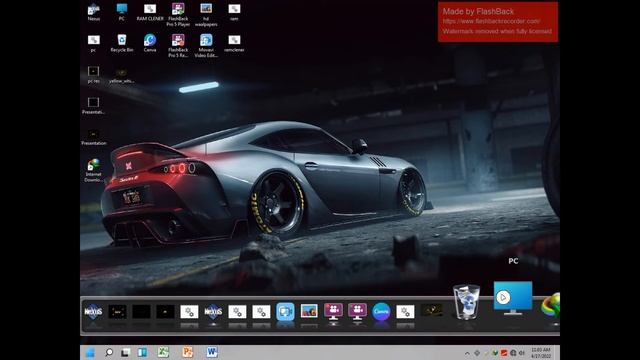Viewport: 640px width, 360px height.
Task: Launch Internet Download Manager from the desktop
Action: 93,170
